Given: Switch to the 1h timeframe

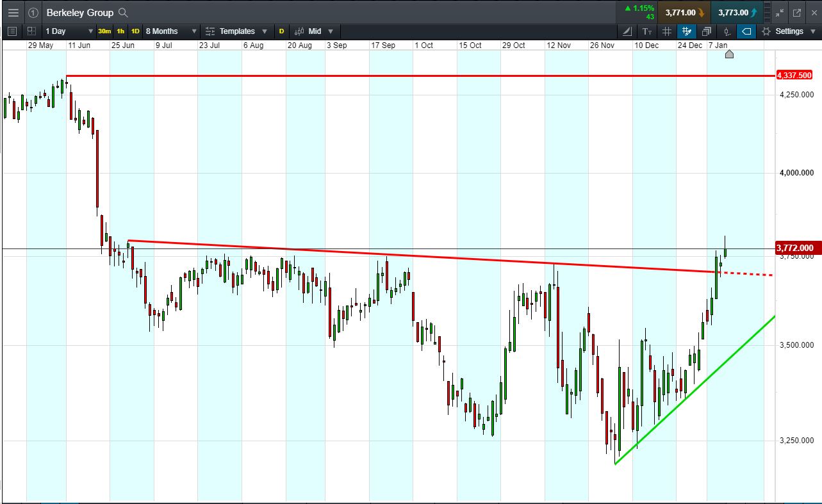Looking at the screenshot, I should [120, 31].
